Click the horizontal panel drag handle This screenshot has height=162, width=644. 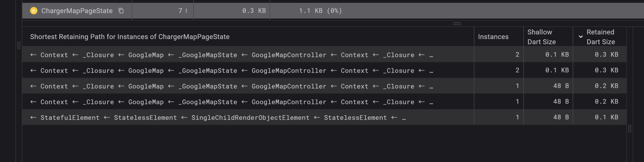[x=457, y=23]
